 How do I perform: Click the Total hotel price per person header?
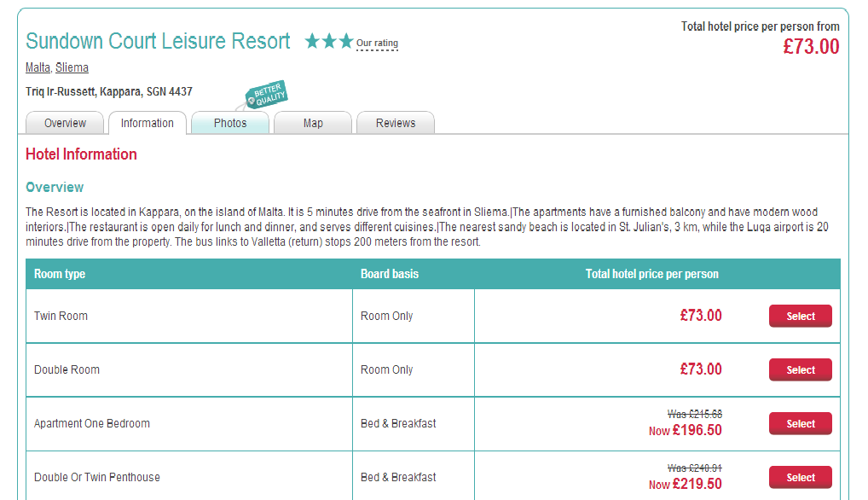pos(652,274)
